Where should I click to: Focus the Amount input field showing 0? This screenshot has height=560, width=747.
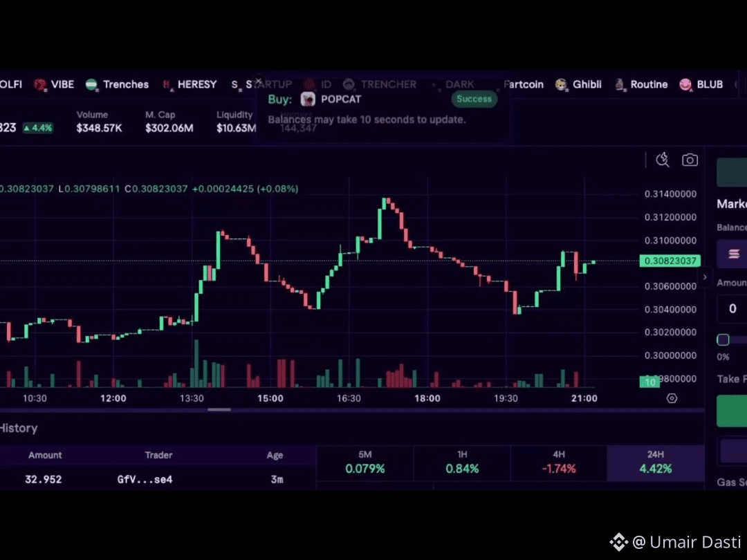click(732, 309)
